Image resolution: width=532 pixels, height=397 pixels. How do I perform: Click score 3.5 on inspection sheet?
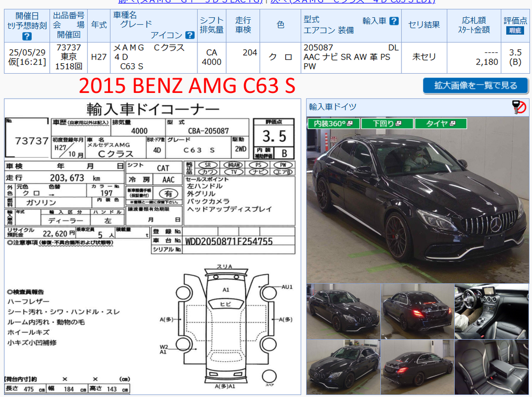pos(274,136)
